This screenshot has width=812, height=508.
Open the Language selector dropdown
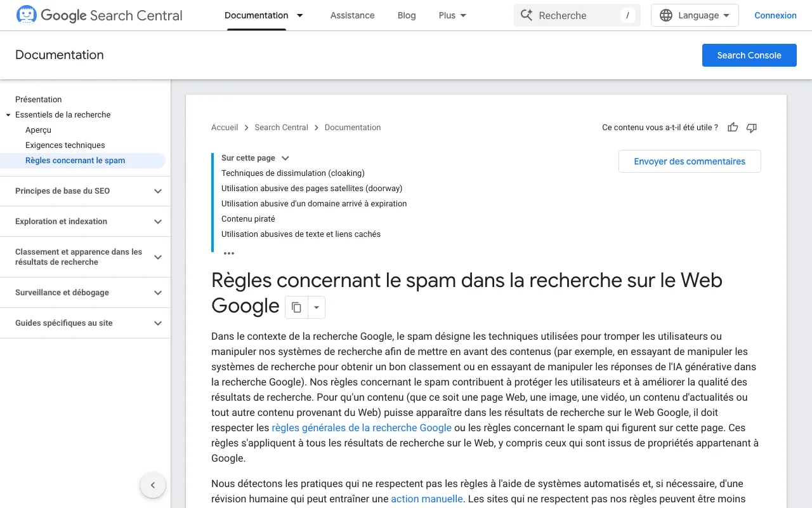[695, 15]
